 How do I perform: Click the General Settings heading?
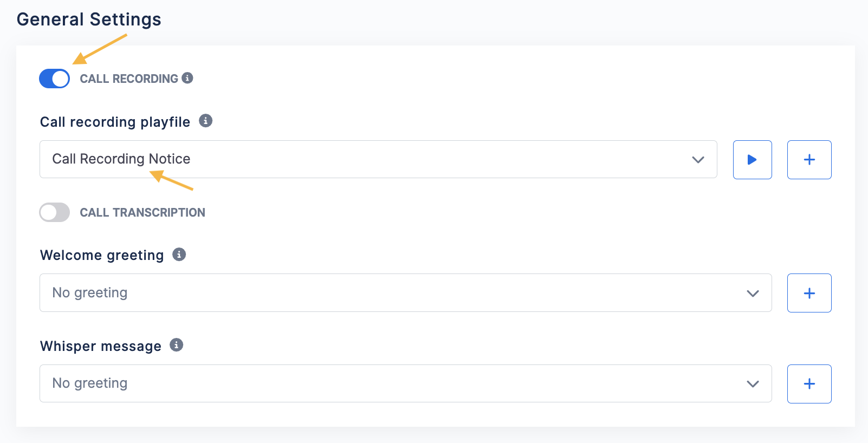pos(89,19)
